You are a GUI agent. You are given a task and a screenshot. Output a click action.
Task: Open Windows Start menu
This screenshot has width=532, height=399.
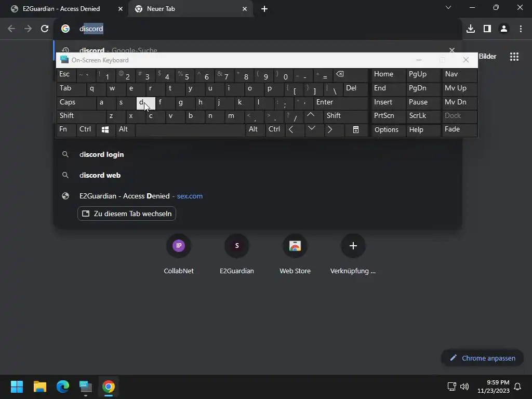[17, 387]
